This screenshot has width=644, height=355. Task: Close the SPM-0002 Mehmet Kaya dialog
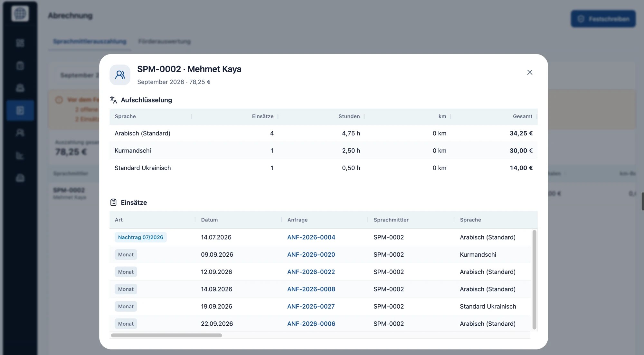pos(530,72)
